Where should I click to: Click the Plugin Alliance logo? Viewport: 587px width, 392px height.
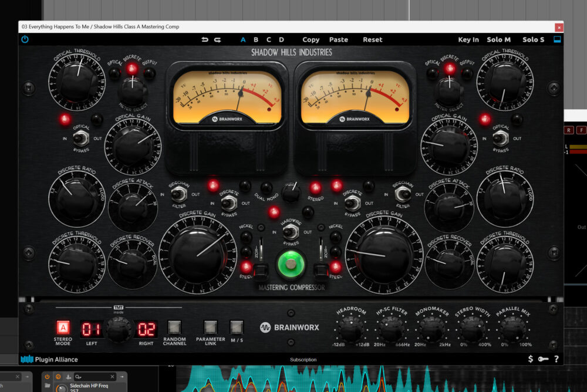(x=49, y=359)
